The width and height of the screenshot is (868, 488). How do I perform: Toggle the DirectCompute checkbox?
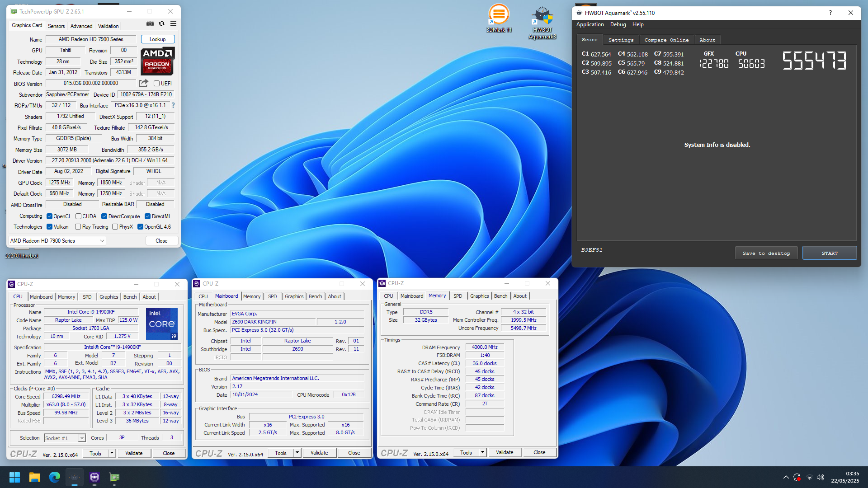[x=104, y=216]
